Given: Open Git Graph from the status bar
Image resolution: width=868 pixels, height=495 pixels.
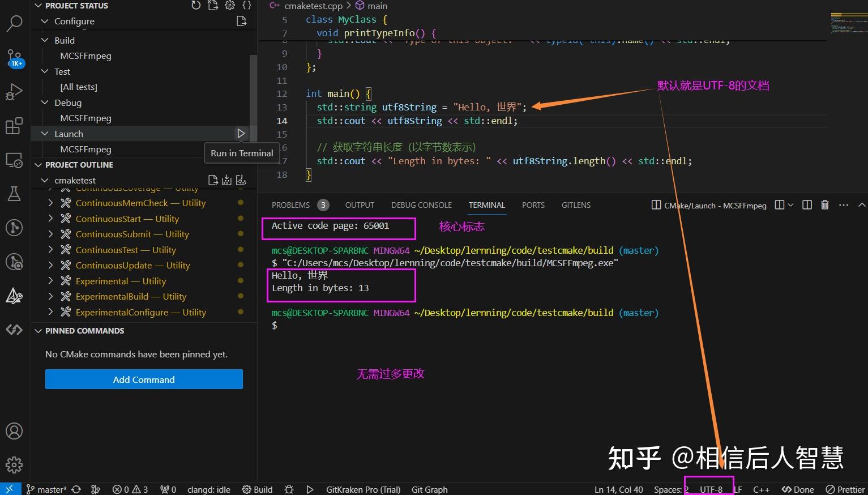Looking at the screenshot, I should (x=429, y=489).
